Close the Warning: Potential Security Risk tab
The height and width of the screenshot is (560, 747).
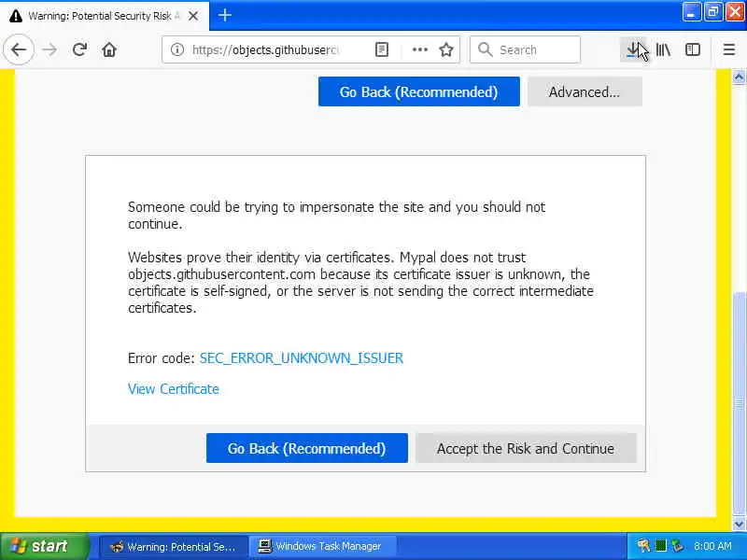click(x=193, y=16)
